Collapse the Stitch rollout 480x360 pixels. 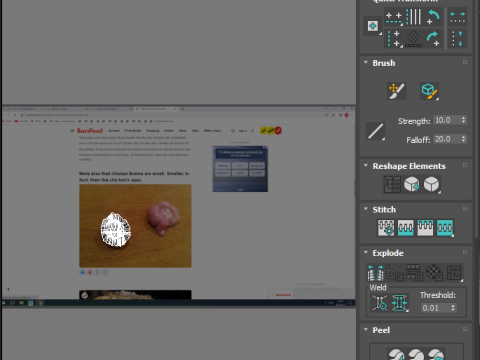366,209
